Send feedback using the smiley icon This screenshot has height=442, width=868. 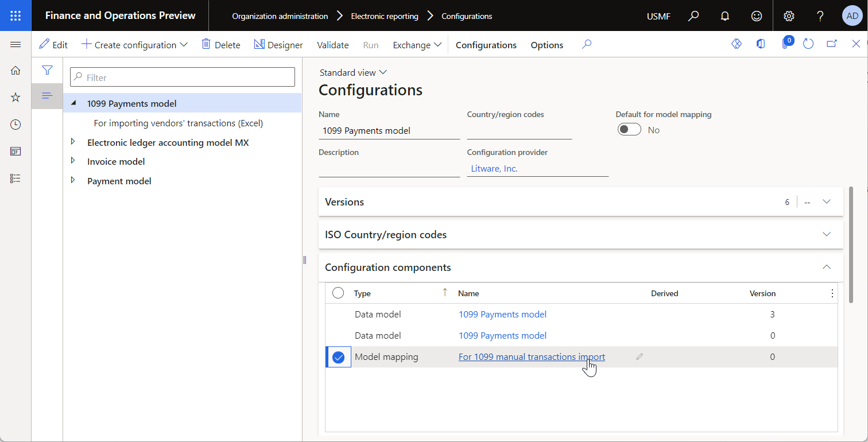(x=756, y=15)
